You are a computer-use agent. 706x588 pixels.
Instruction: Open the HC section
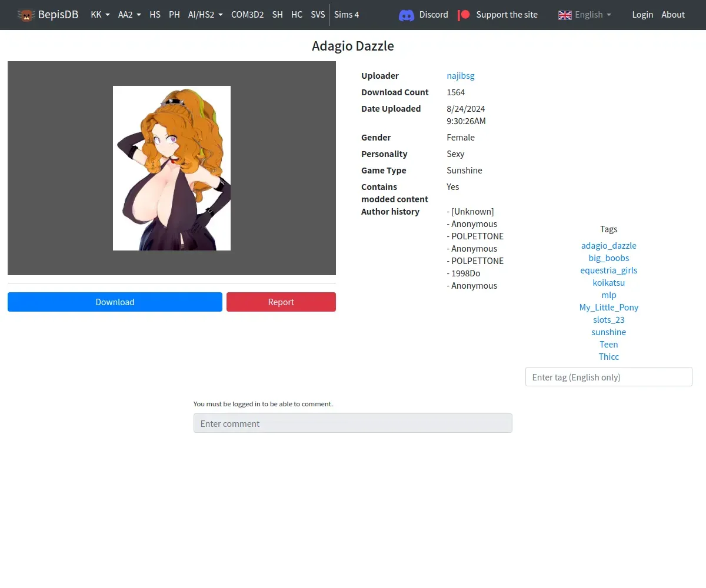pyautogui.click(x=297, y=15)
